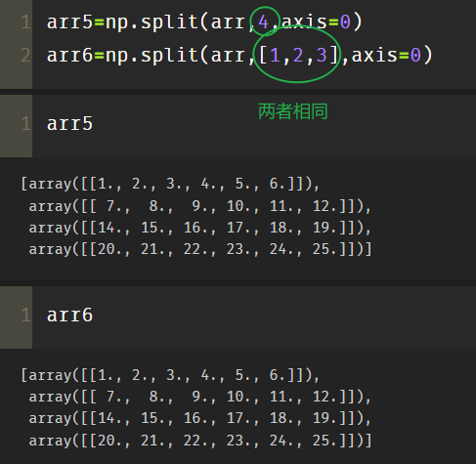Click the arr5 output row starting with 7.
Image resolution: width=476 pixels, height=464 pixels.
200,206
